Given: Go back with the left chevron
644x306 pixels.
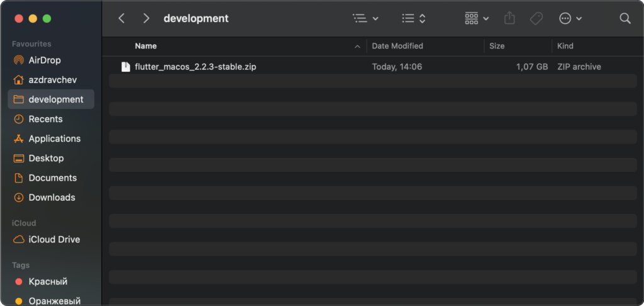Looking at the screenshot, I should (121, 18).
